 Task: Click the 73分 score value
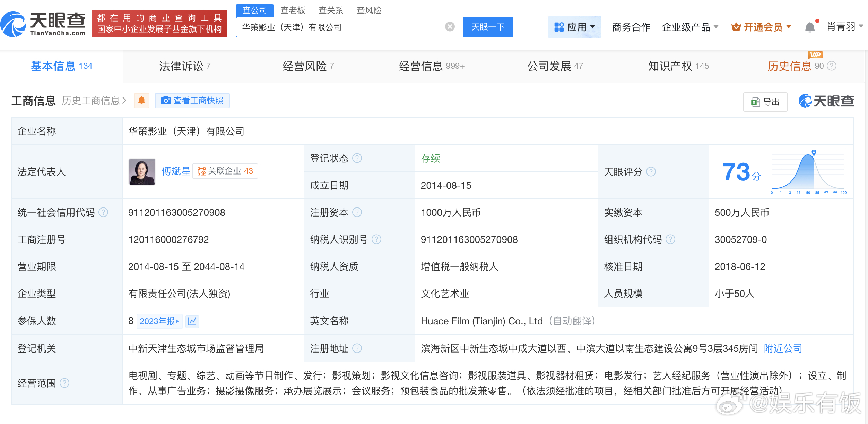tap(741, 172)
